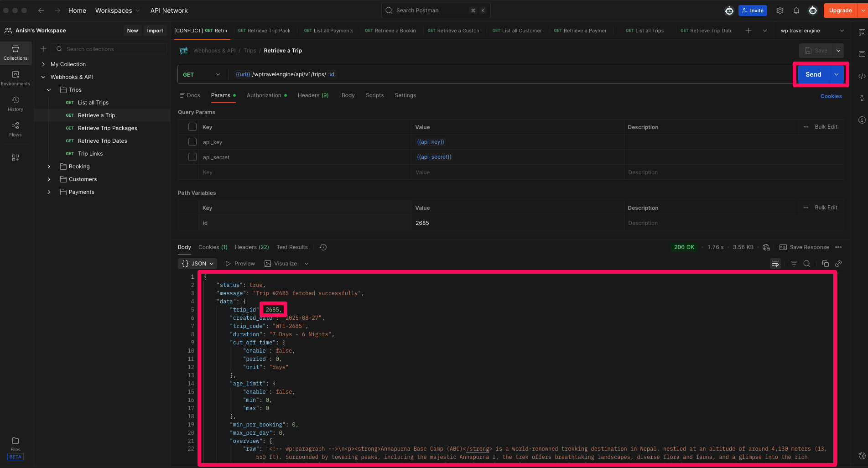Switch to the Authorization tab

pyautogui.click(x=264, y=95)
